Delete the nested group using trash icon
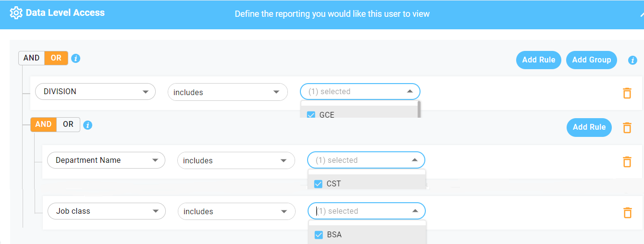This screenshot has height=244, width=644. pyautogui.click(x=627, y=127)
